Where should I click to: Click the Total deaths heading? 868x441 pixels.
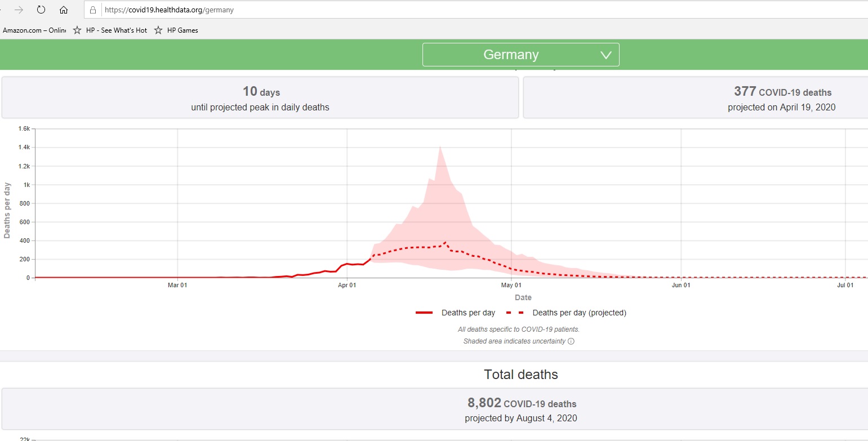[x=521, y=375]
